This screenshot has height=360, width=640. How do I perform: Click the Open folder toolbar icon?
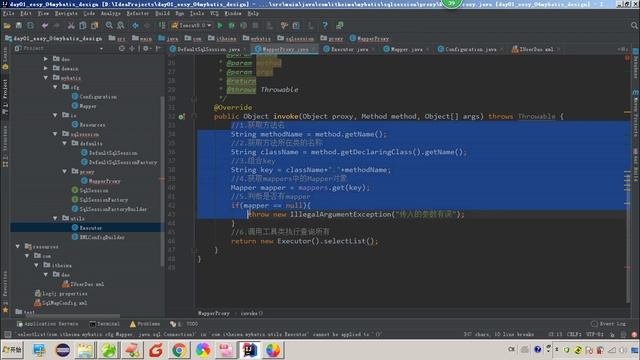tap(7, 26)
